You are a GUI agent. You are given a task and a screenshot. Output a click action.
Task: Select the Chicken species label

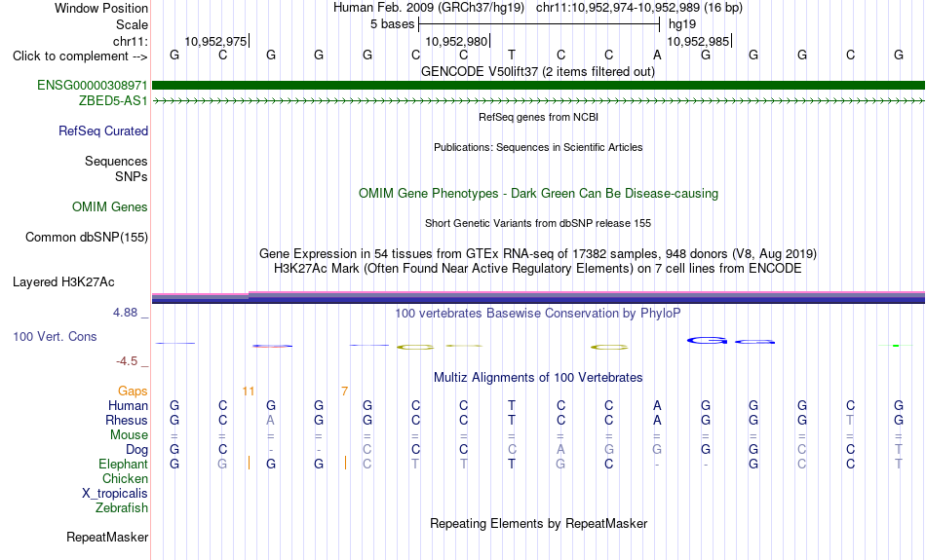click(125, 478)
